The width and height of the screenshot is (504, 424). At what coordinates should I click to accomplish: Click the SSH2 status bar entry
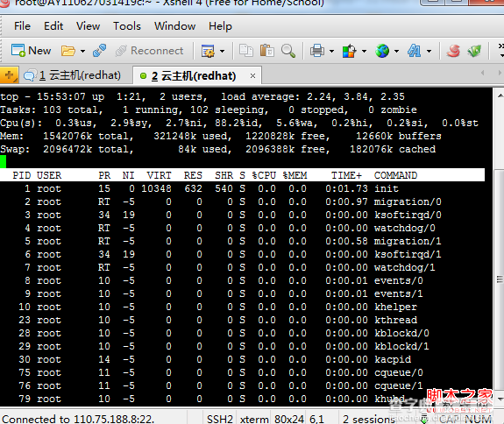220,419
